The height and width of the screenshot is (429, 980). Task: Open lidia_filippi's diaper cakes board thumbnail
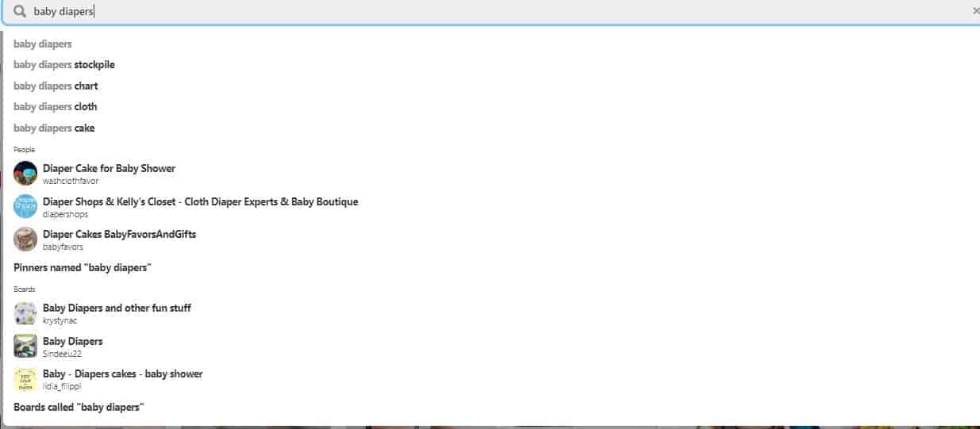coord(25,379)
